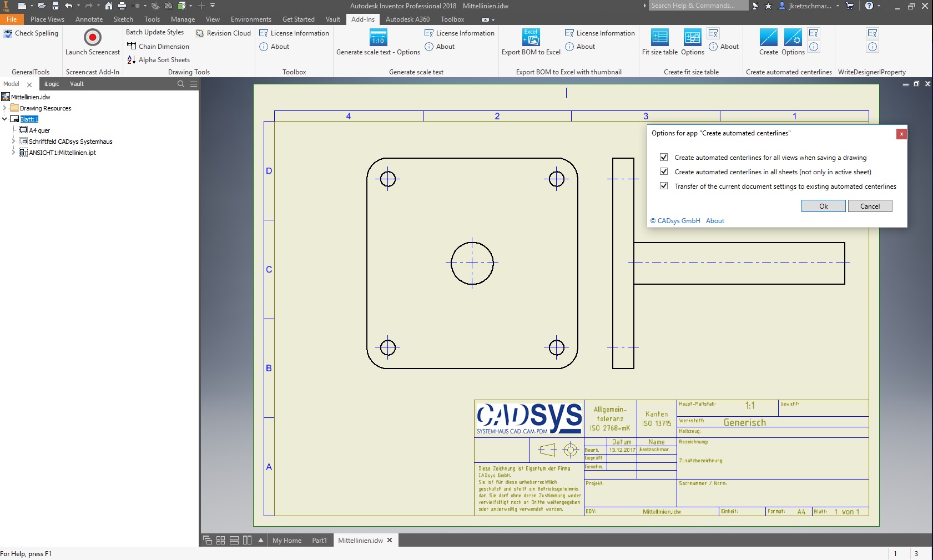
Task: Switch to the Part1 document tab
Action: point(319,541)
